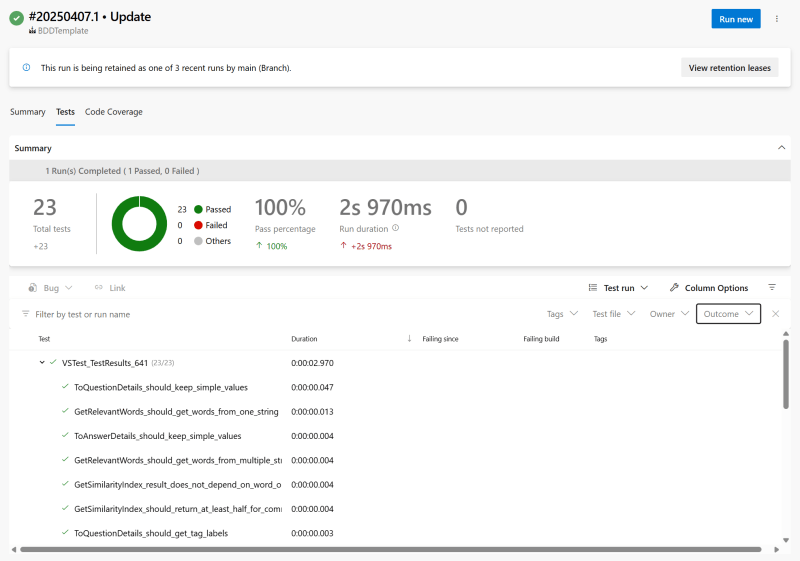Open the more actions vertical ellipsis menu
The image size is (800, 561).
coord(777,19)
